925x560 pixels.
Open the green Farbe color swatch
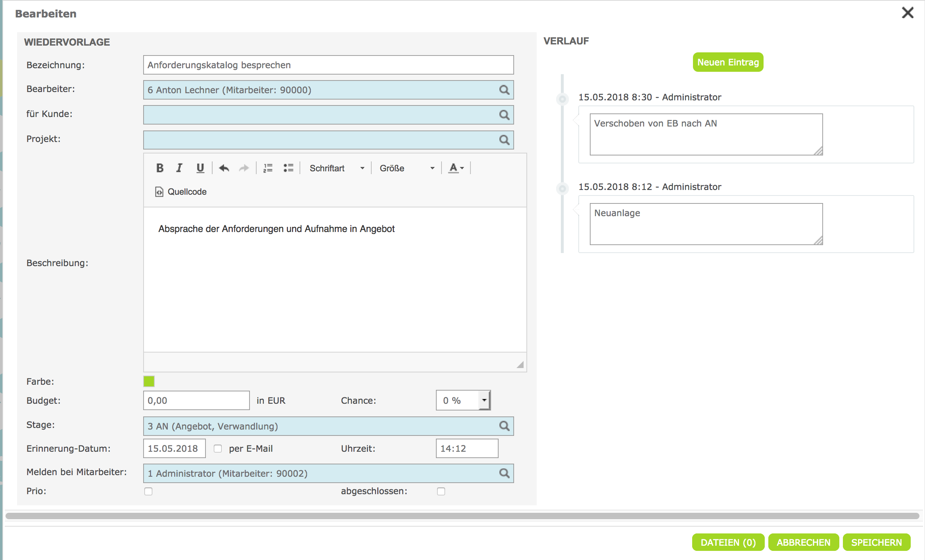coord(149,382)
